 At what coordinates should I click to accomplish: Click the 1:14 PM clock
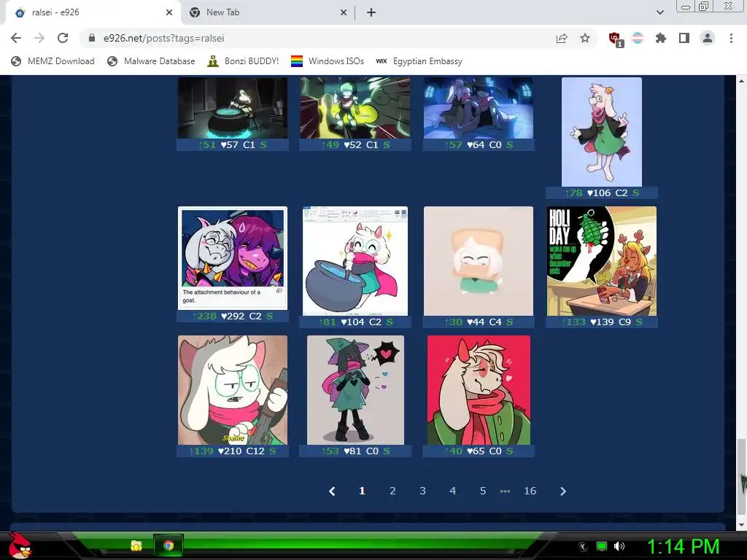(683, 546)
